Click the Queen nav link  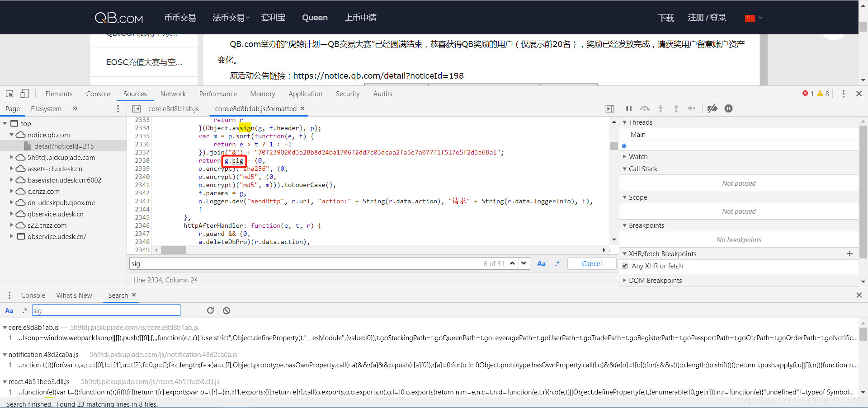315,18
